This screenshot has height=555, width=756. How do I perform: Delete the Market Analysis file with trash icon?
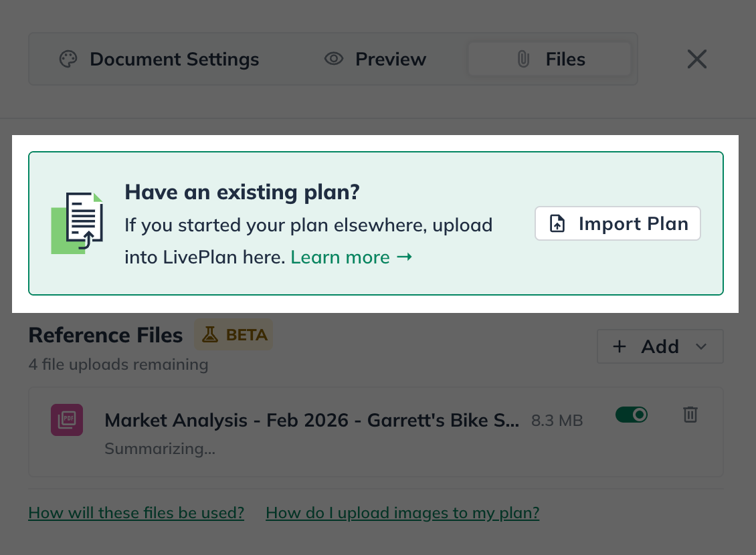(690, 415)
